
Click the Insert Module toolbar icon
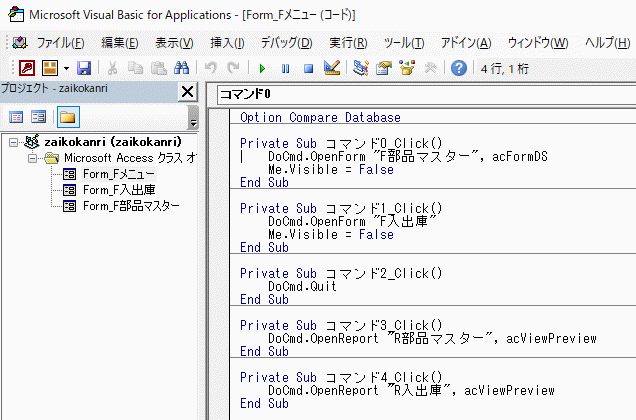pos(50,68)
